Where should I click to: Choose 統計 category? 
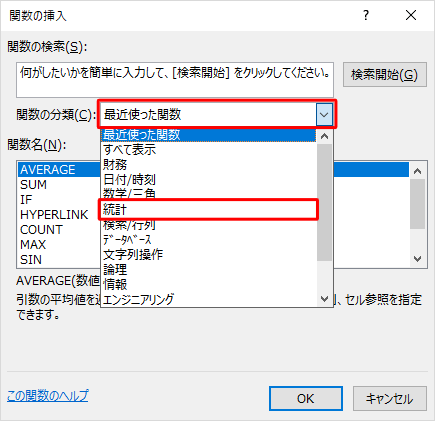(x=209, y=210)
